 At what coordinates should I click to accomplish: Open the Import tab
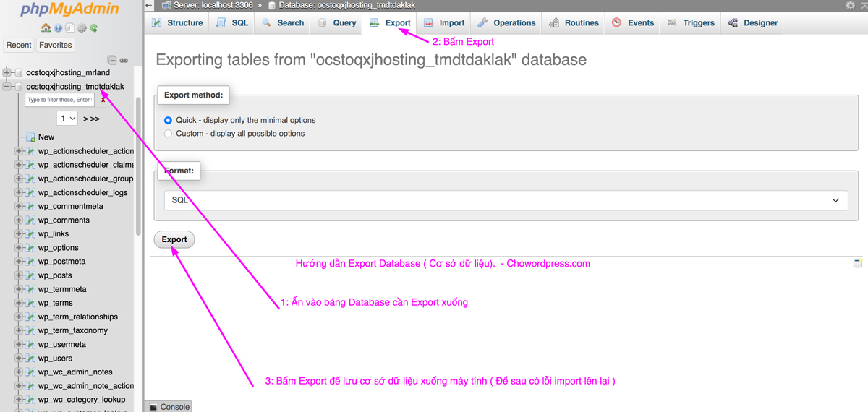click(x=444, y=23)
